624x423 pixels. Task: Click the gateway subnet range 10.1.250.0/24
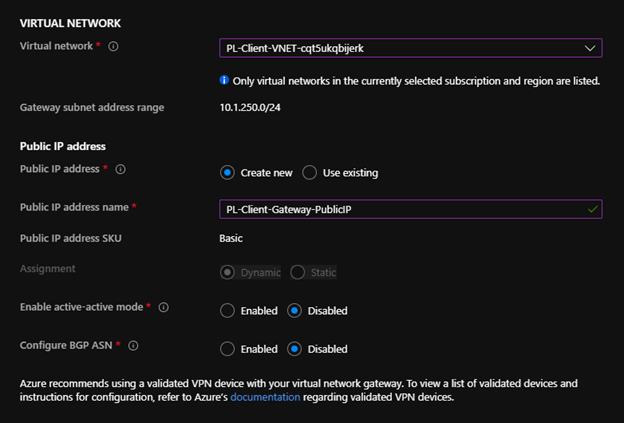pos(250,107)
